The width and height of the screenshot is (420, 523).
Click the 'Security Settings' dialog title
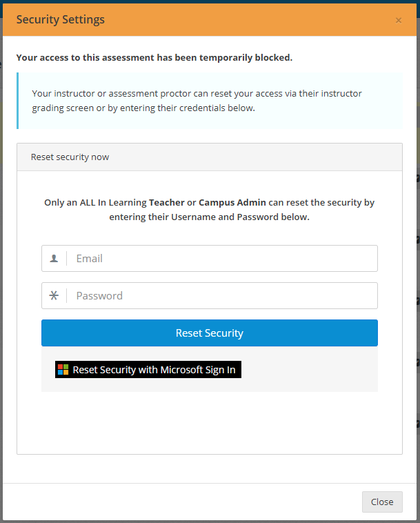point(60,20)
